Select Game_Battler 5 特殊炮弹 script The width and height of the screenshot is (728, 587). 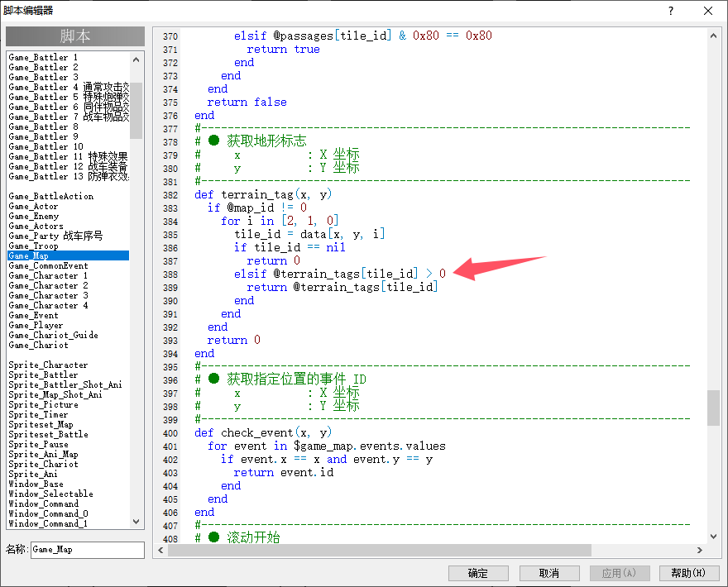pos(68,97)
